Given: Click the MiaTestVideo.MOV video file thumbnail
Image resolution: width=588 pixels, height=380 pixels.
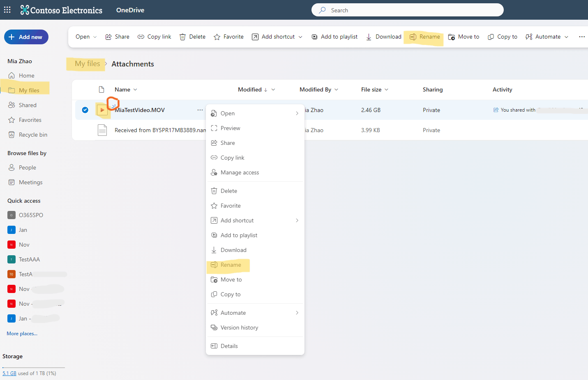Looking at the screenshot, I should tap(102, 110).
